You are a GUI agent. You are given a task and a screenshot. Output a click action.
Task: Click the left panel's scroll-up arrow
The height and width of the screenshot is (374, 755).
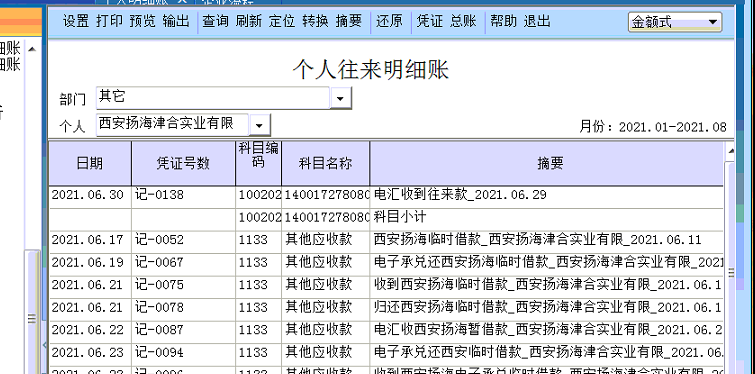(x=32, y=49)
